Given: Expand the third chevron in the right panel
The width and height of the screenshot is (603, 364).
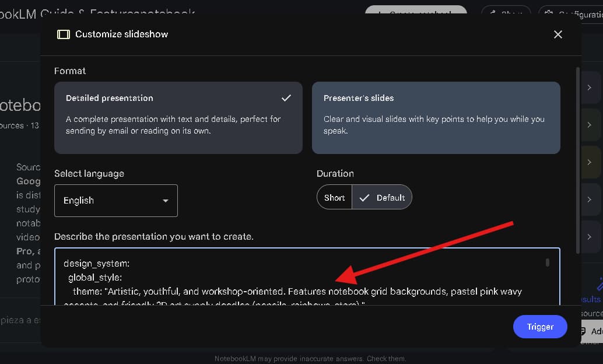Looking at the screenshot, I should click(x=590, y=162).
